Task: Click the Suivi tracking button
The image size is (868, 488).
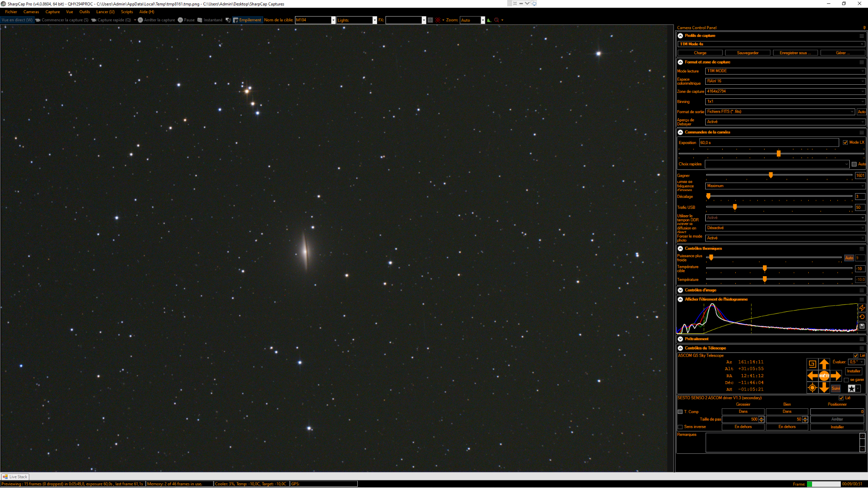Action: point(835,388)
